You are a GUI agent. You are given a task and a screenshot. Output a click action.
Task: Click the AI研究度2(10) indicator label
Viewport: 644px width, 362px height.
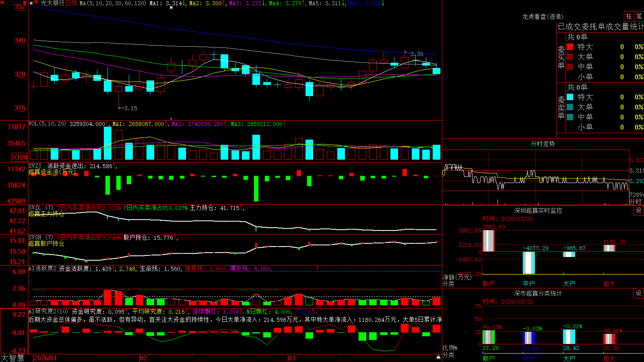48,311
